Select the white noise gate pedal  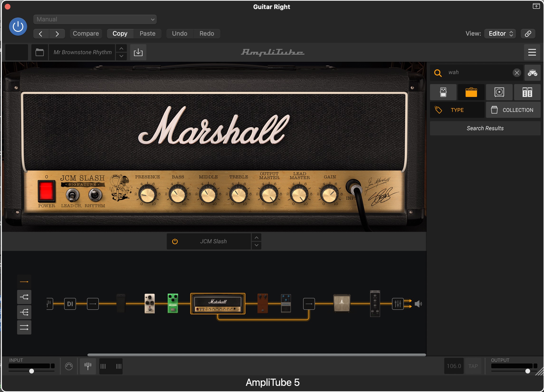click(149, 303)
